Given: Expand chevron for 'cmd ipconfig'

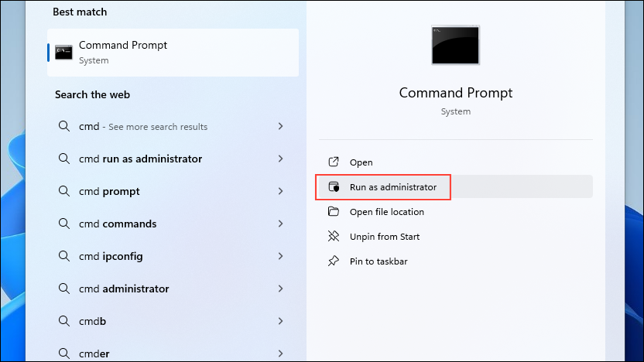Looking at the screenshot, I should [x=280, y=256].
